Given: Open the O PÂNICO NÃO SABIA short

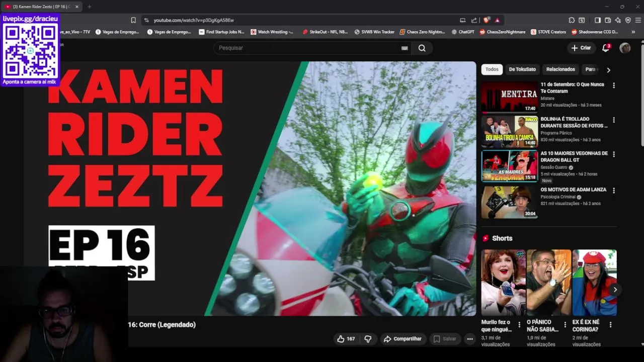Looking at the screenshot, I should pyautogui.click(x=549, y=283).
